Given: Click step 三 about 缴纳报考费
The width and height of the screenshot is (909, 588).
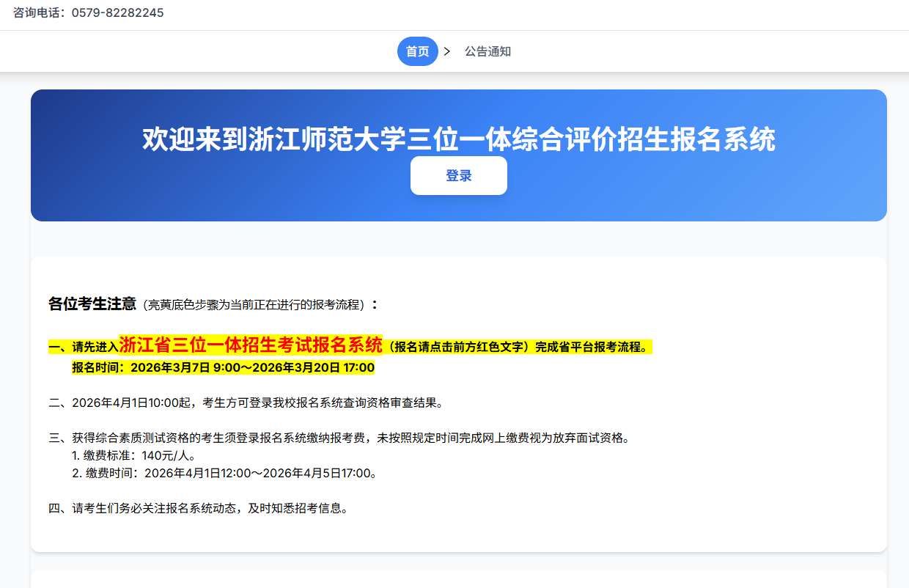Looking at the screenshot, I should (339, 438).
